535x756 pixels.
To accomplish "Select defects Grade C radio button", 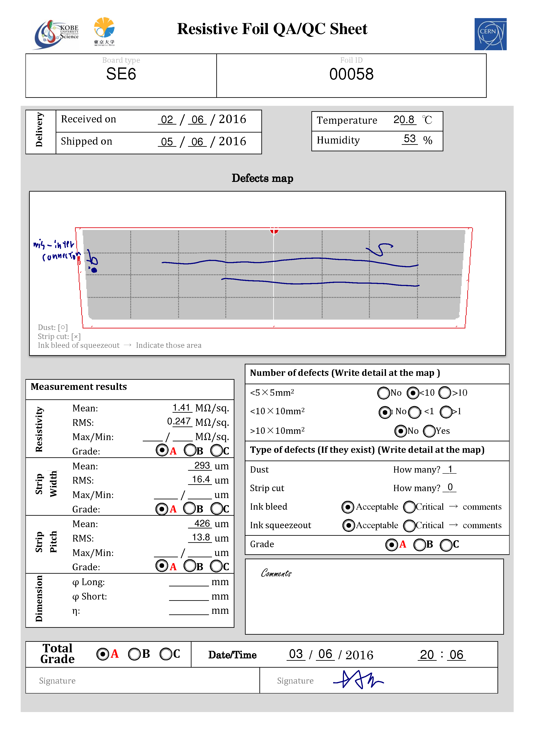I will click(446, 545).
